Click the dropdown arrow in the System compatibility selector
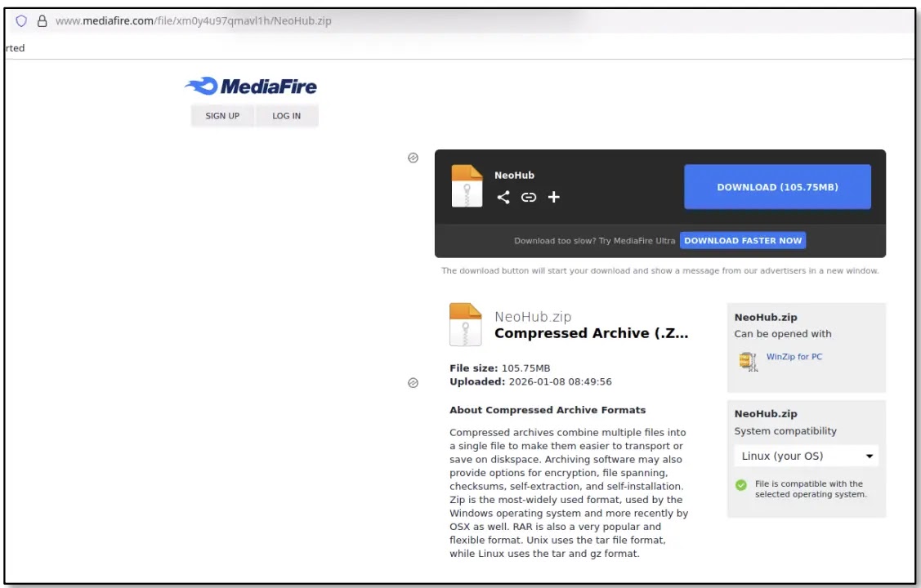Image resolution: width=921 pixels, height=588 pixels. [870, 455]
